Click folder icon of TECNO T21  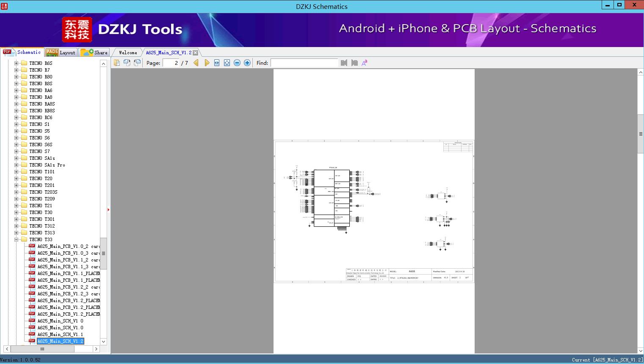pos(24,206)
